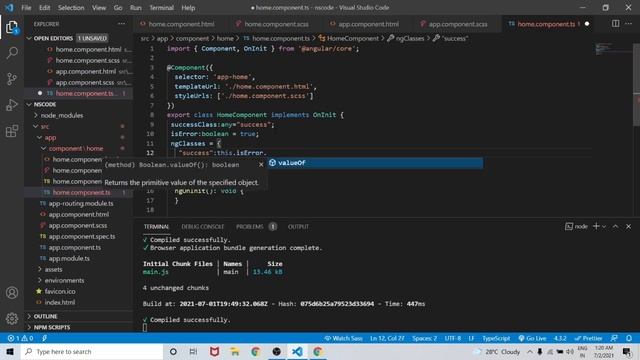Viewport: 640px width, 360px height.
Task: Open the Help menu
Action: (188, 8)
